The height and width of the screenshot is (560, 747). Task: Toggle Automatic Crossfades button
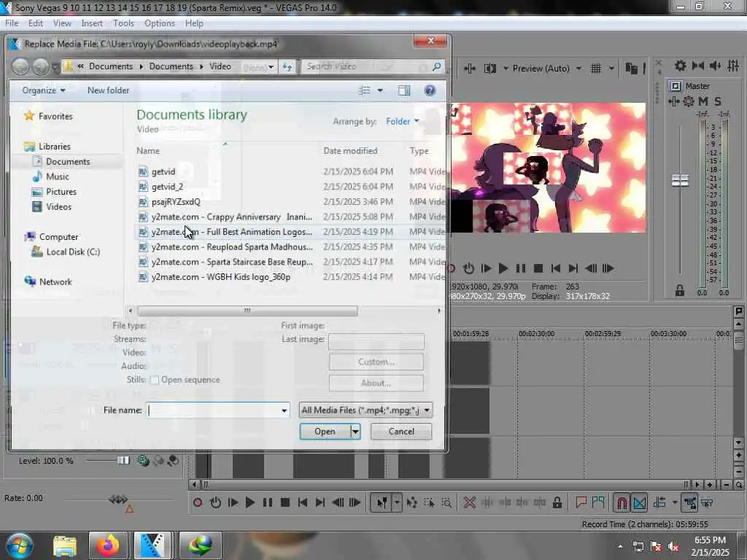[639, 502]
